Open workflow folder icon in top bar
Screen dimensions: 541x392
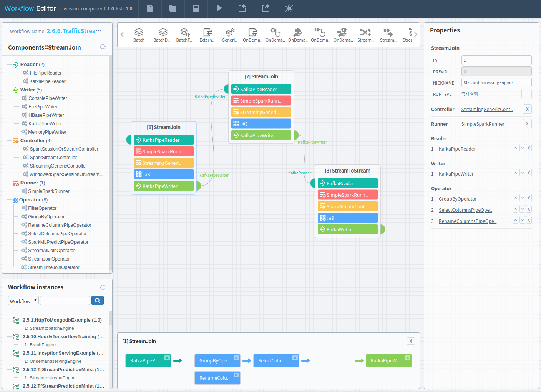pos(173,8)
